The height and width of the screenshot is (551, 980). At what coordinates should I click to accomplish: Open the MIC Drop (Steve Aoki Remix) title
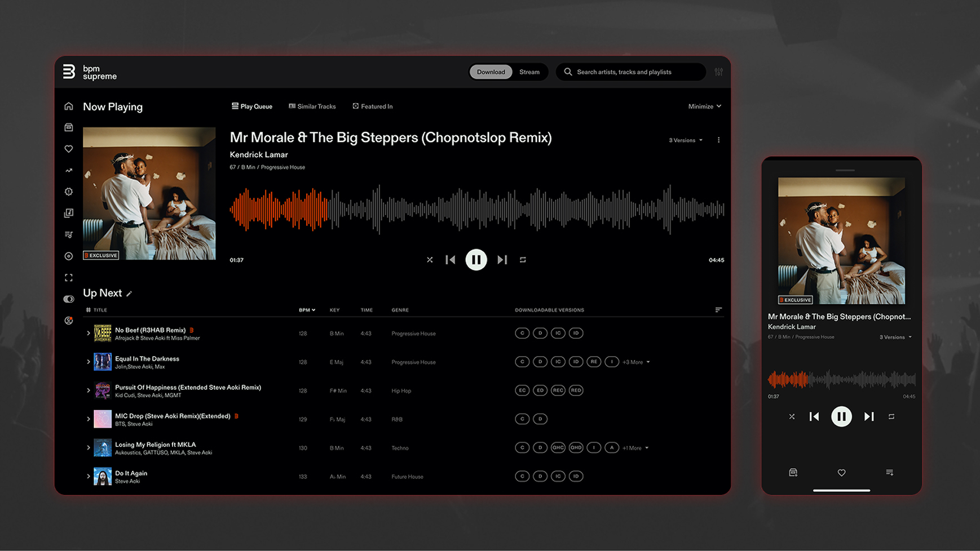click(173, 416)
